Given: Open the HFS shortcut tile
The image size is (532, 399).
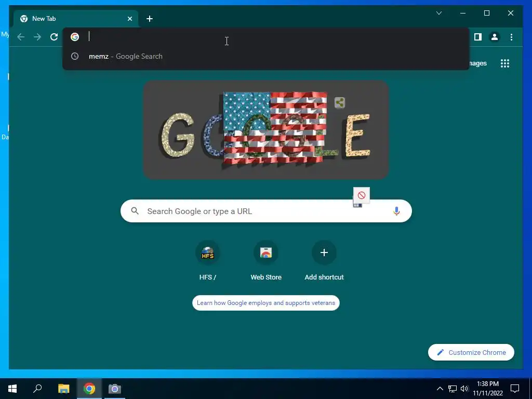Looking at the screenshot, I should coord(208,261).
